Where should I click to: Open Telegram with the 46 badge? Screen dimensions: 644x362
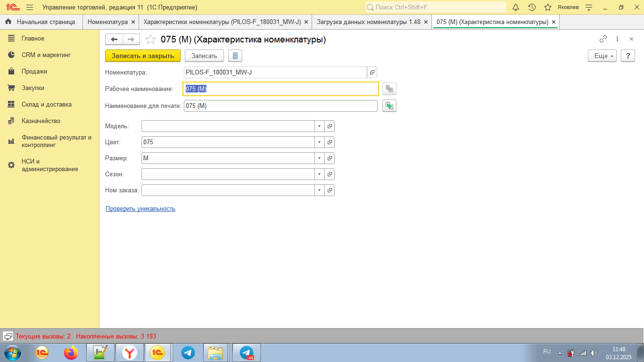coord(247,353)
